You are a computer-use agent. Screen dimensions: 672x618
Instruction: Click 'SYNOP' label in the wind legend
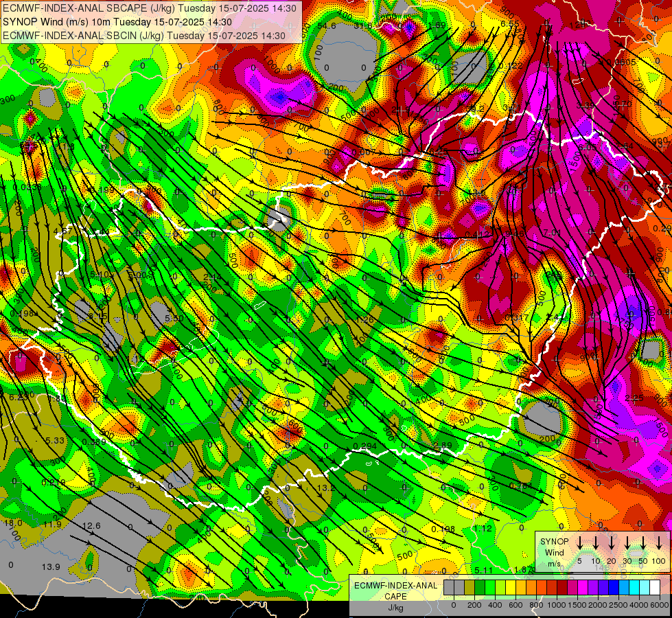554,542
